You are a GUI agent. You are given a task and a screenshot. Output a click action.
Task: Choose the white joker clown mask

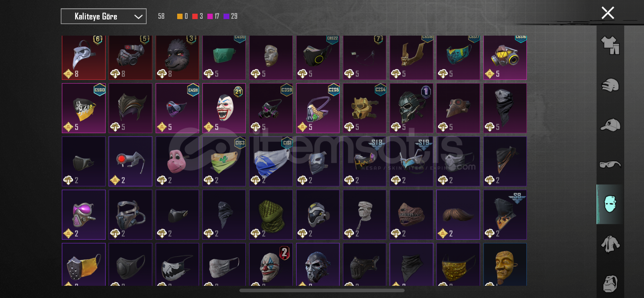pos(224,108)
